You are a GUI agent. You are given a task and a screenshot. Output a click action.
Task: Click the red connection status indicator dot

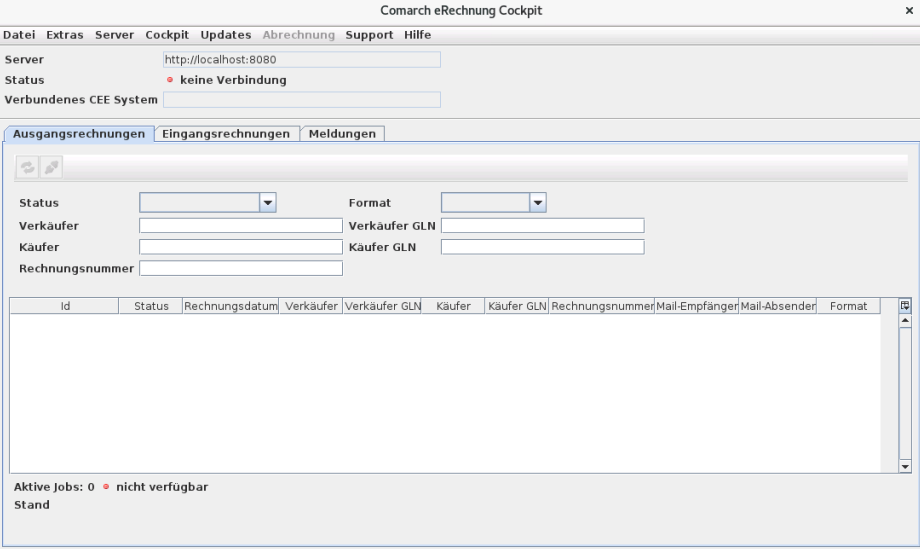click(170, 80)
